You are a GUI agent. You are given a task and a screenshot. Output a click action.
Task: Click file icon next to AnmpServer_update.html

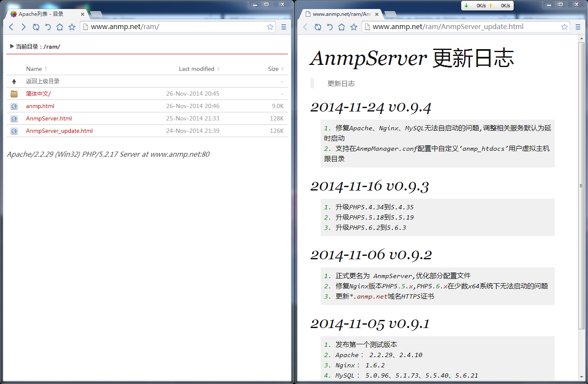point(14,131)
